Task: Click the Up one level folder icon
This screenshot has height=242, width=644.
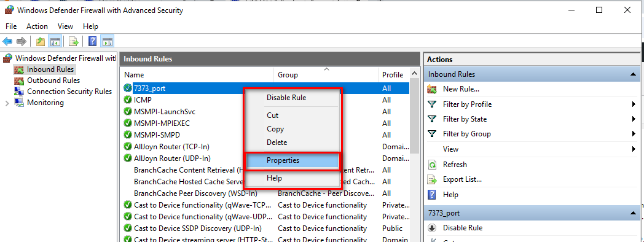Action: click(41, 41)
